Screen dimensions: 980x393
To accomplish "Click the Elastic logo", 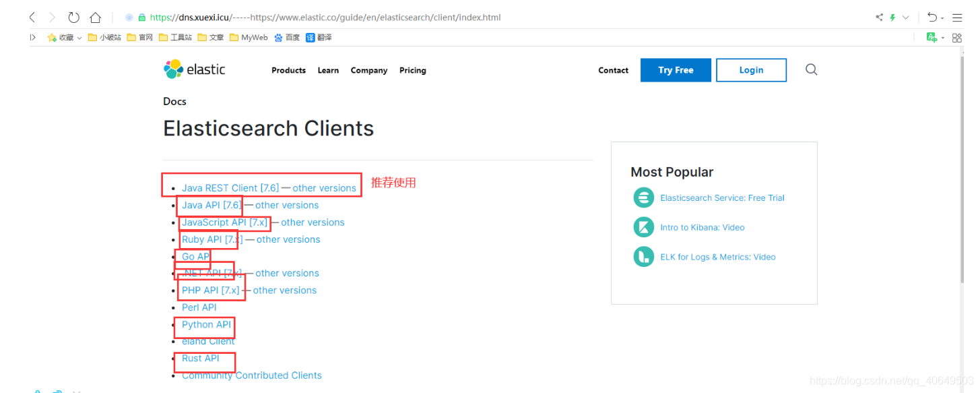I will [x=195, y=69].
